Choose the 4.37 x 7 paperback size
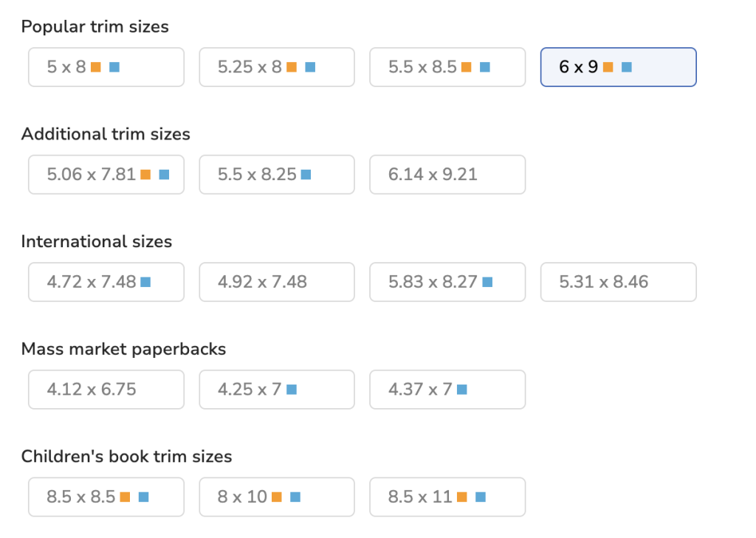The image size is (756, 538). pos(447,390)
